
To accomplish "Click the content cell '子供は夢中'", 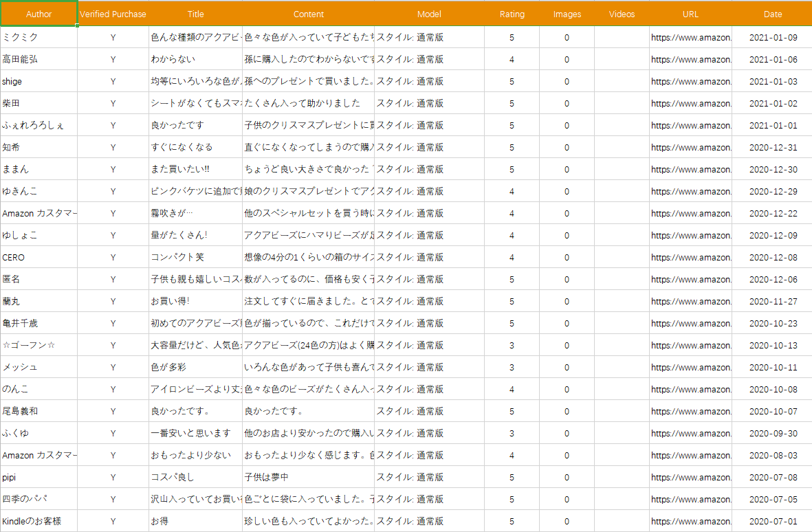I will [308, 477].
